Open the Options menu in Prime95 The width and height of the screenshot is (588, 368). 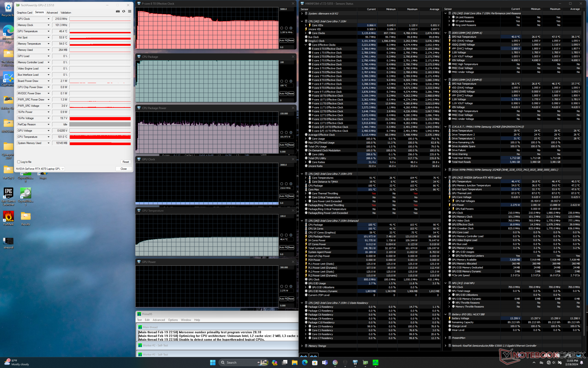[173, 320]
